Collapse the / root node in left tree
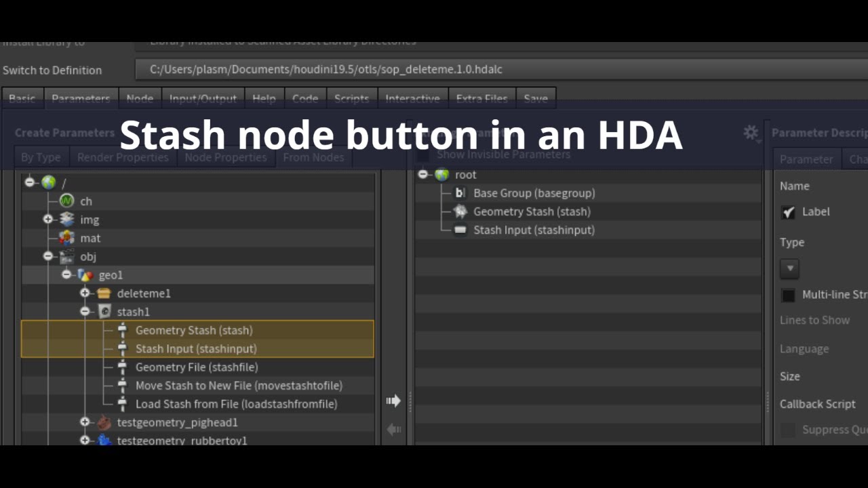 pos(29,182)
